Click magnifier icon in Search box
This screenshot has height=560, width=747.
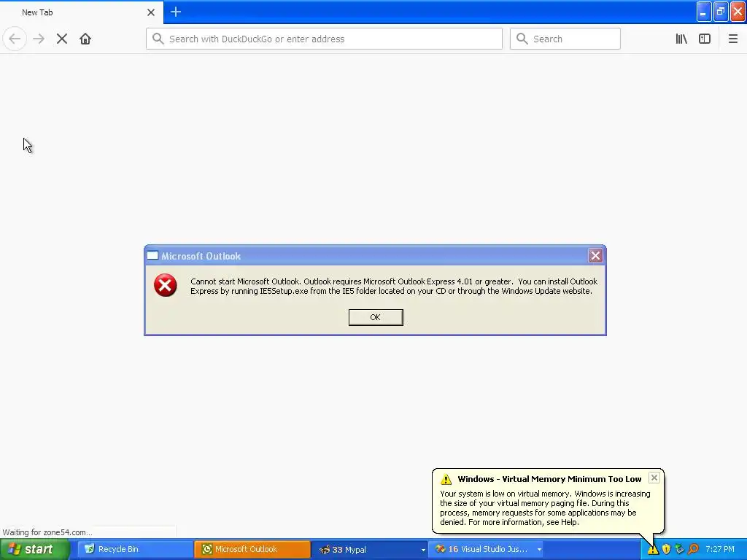click(522, 39)
